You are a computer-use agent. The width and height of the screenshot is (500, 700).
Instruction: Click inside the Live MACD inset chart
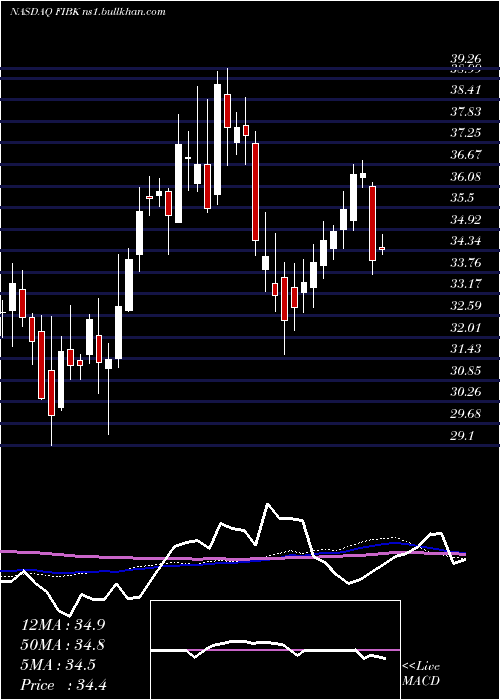coord(275,650)
